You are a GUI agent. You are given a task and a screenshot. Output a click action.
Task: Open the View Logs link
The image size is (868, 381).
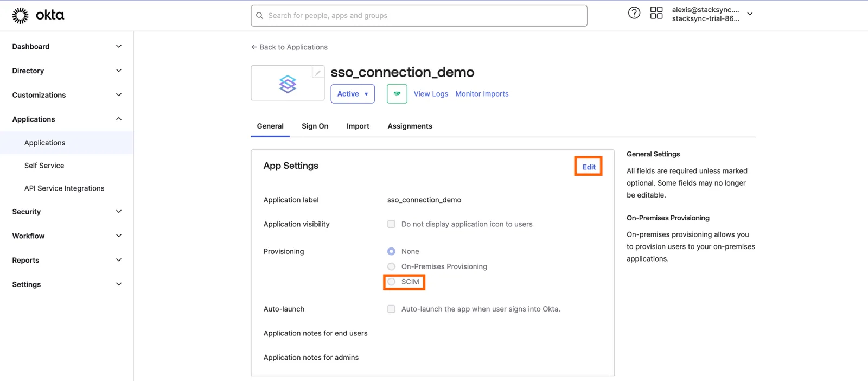tap(431, 94)
